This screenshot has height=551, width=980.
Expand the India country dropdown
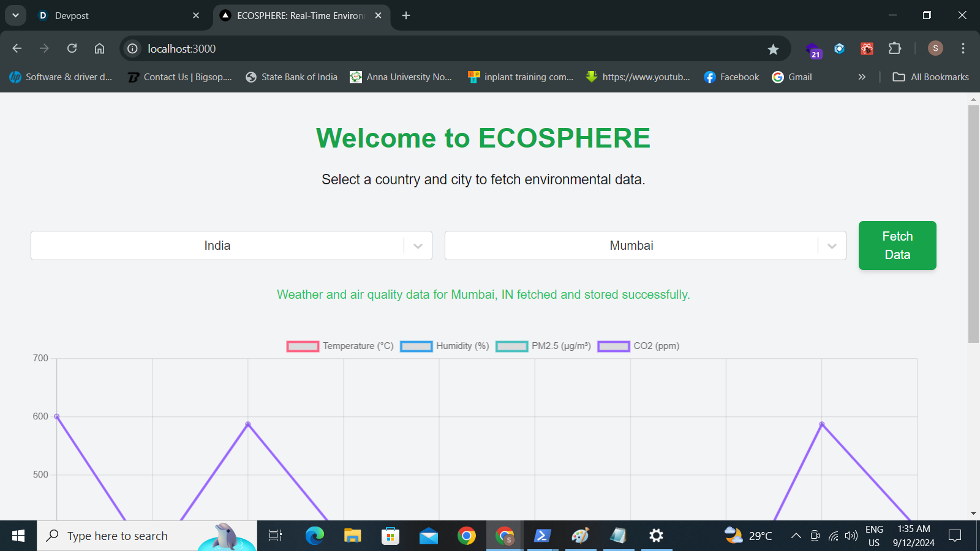pos(418,246)
